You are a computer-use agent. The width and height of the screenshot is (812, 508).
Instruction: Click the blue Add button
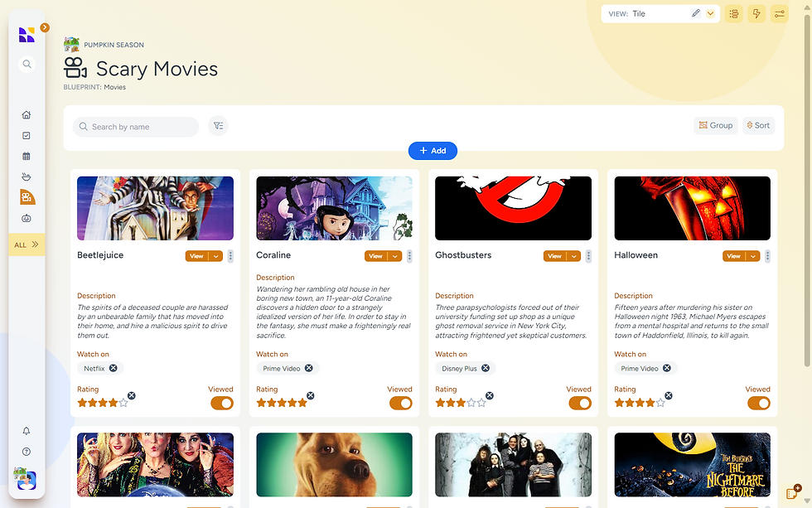point(433,151)
